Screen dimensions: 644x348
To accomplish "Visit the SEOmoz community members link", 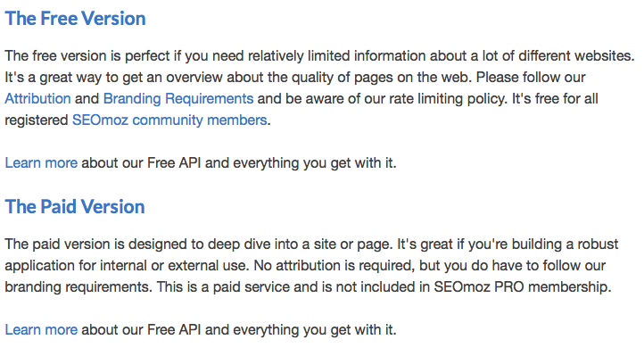I will 169,120.
